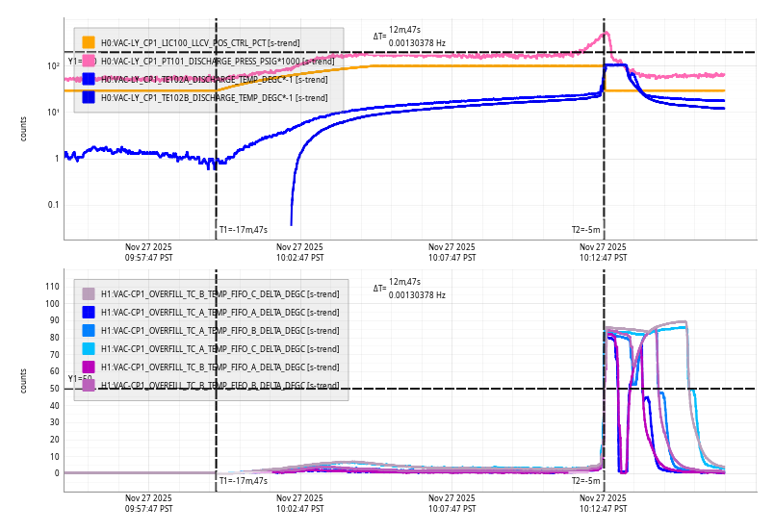
Task: Toggle the OVERFILL_TC_B_TEMP_FIFO_B legend entry
Action: 219,386
